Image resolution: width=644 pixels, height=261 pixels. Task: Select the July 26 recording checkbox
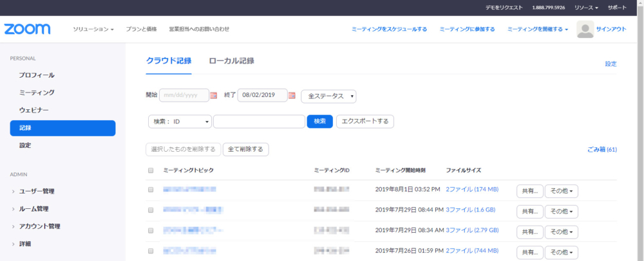pos(151,250)
